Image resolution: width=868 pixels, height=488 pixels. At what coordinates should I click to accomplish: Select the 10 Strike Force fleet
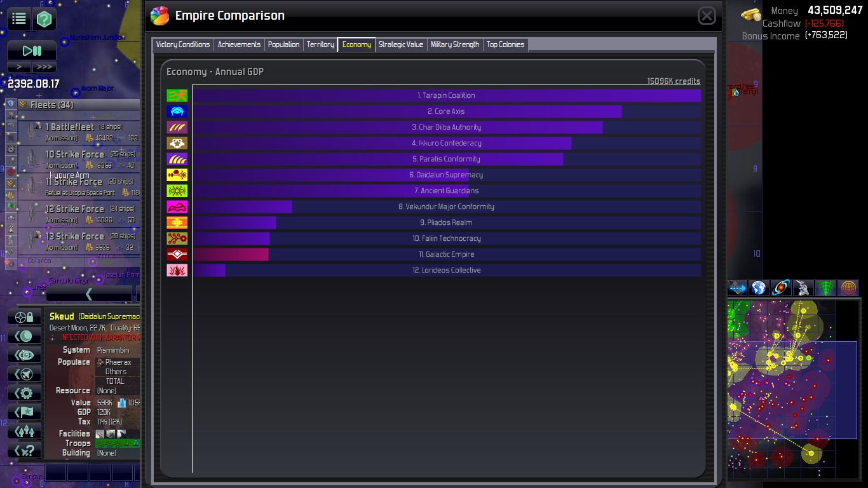coord(78,159)
